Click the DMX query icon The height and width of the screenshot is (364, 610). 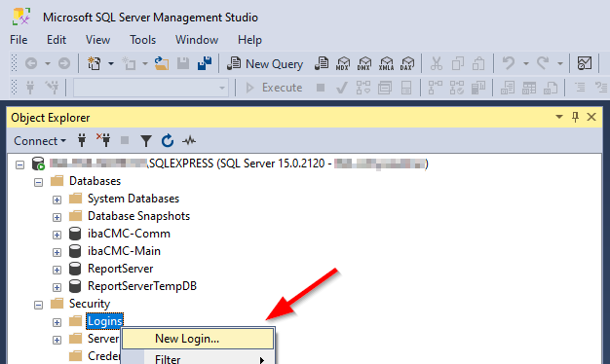coord(364,63)
